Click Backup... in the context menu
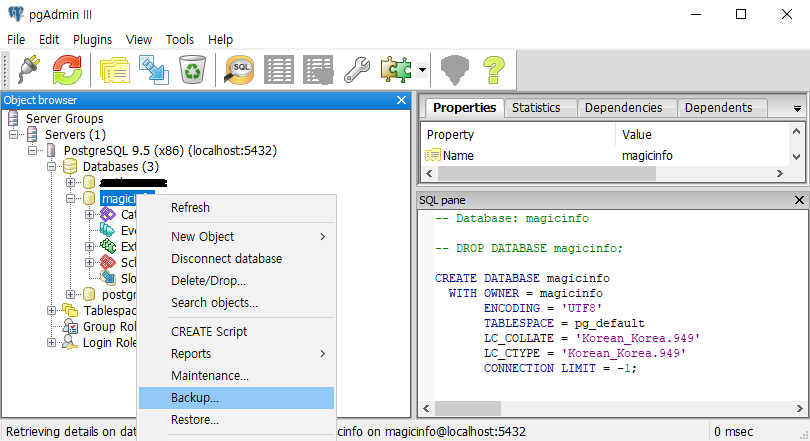Screen dimensions: 810x441 tap(237, 398)
